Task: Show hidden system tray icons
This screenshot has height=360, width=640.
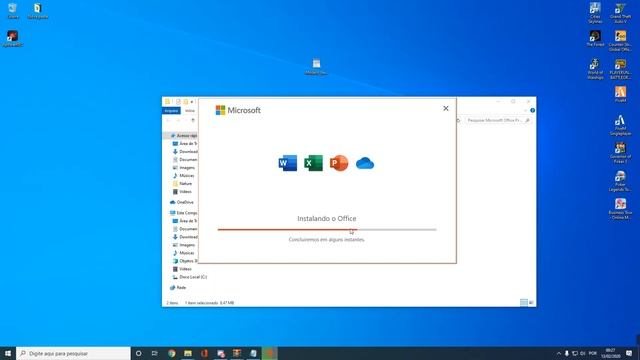Action: point(558,353)
